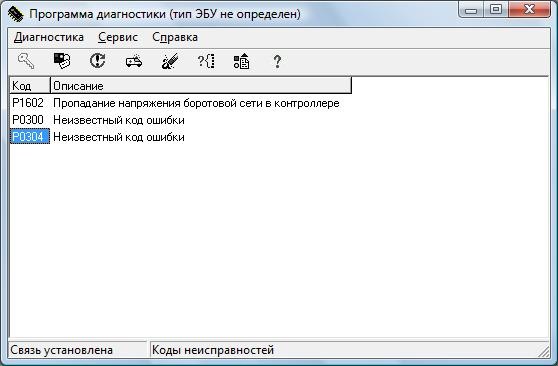This screenshot has height=366, width=558.
Task: Click the exclamation mark with circular arrow icon
Action: 98,61
